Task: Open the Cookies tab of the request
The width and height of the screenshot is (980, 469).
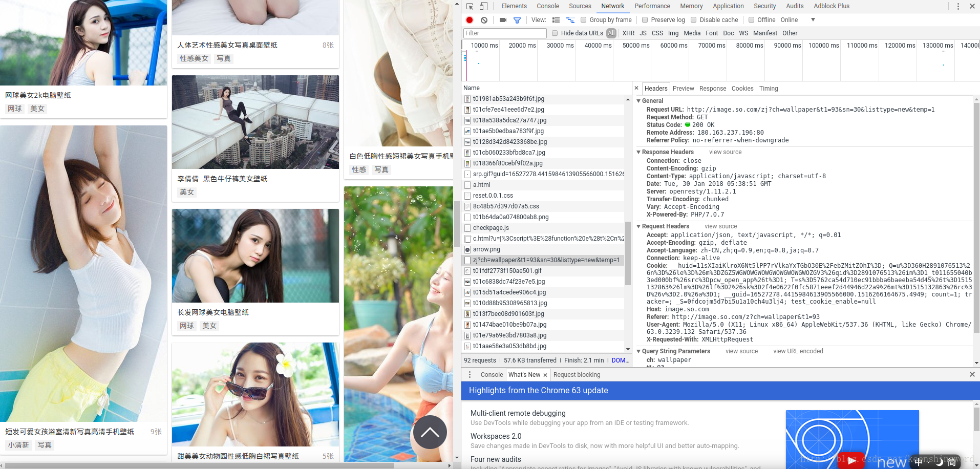Action: click(742, 89)
